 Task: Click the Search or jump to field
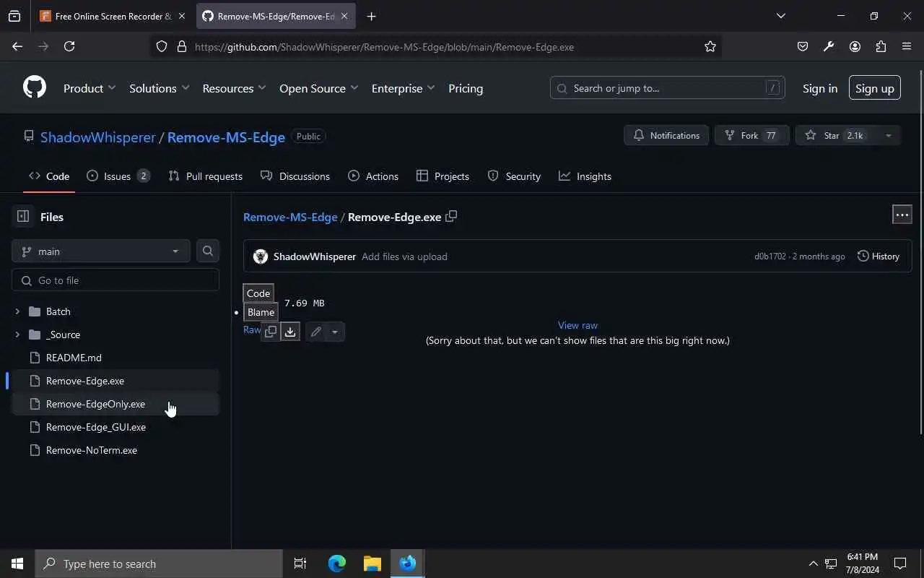coord(667,88)
